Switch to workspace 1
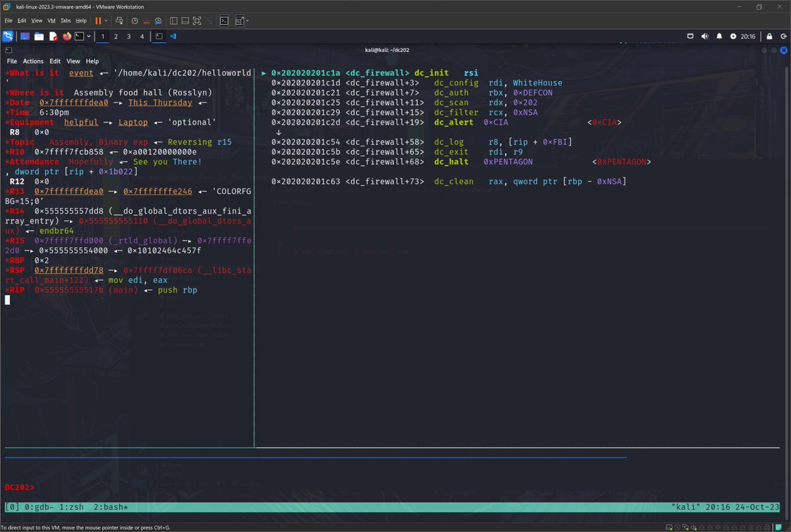This screenshot has height=532, width=791. [x=103, y=36]
